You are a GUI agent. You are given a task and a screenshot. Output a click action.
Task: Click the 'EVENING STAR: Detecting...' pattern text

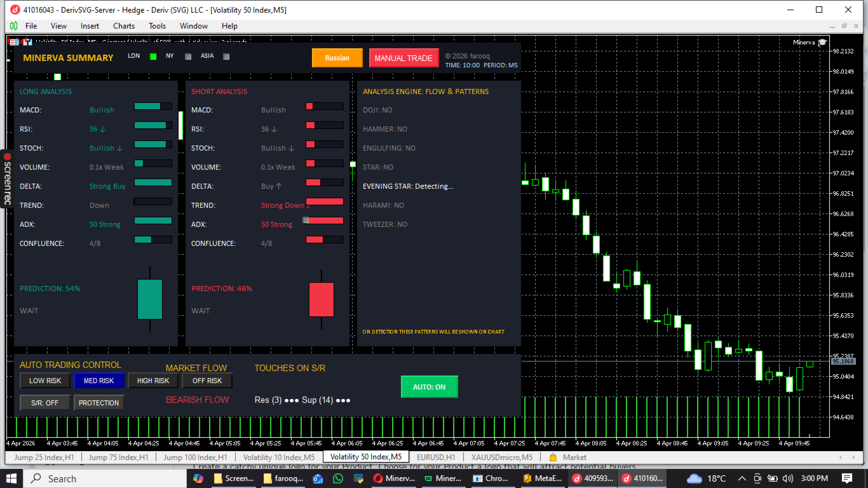coord(408,186)
